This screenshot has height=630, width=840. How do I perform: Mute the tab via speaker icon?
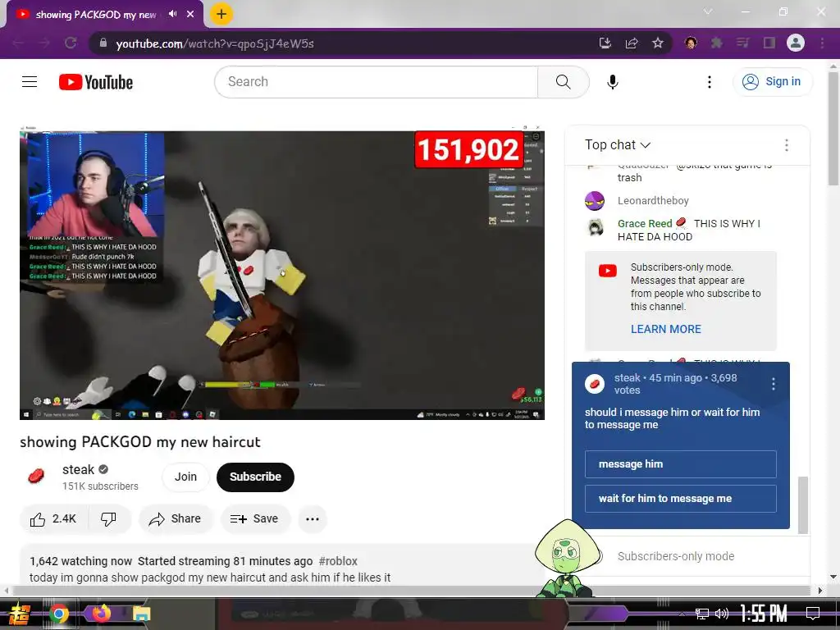[172, 14]
